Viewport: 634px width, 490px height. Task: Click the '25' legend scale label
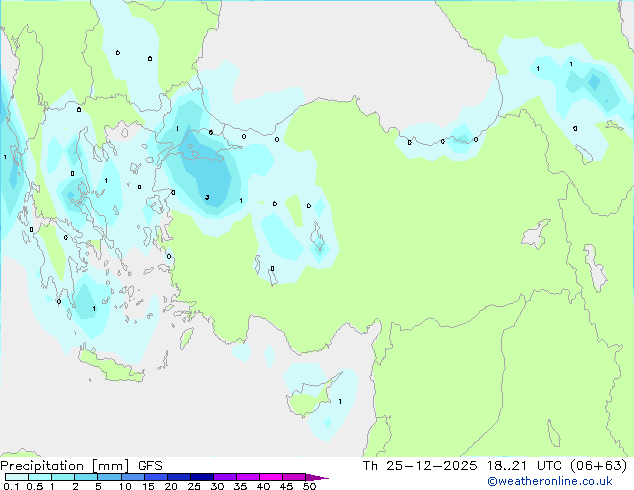(194, 486)
